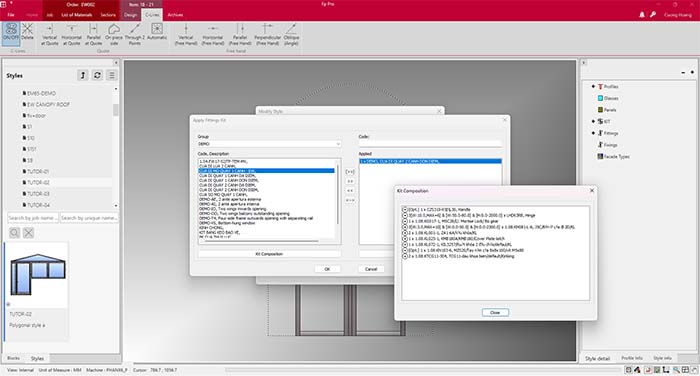This screenshot has height=376, width=700.
Task: Switch to Profile info tab
Action: pos(632,358)
